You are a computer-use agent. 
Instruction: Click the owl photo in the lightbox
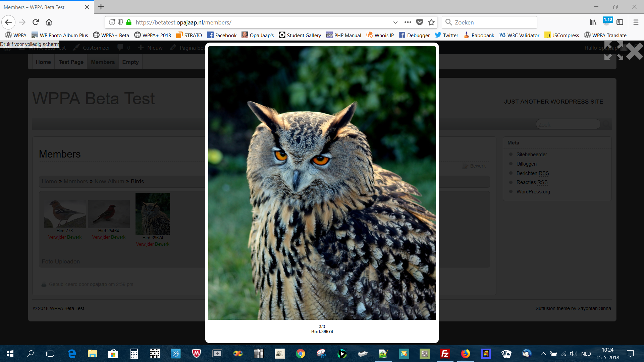click(x=322, y=183)
